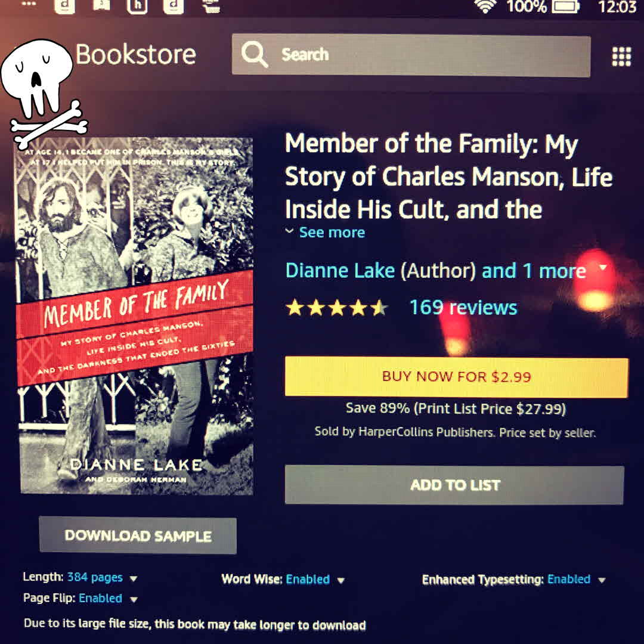Click the Download Sample button
The width and height of the screenshot is (644, 644).
[x=138, y=535]
